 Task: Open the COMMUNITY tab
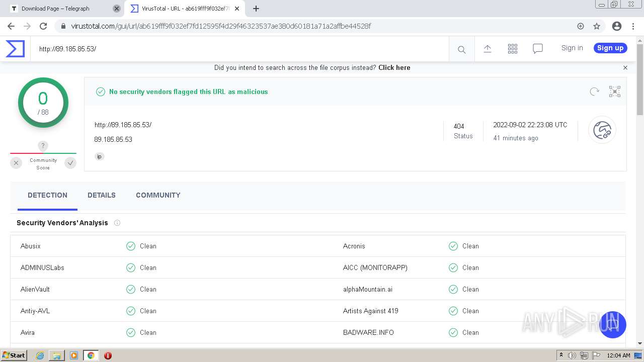coord(158,195)
